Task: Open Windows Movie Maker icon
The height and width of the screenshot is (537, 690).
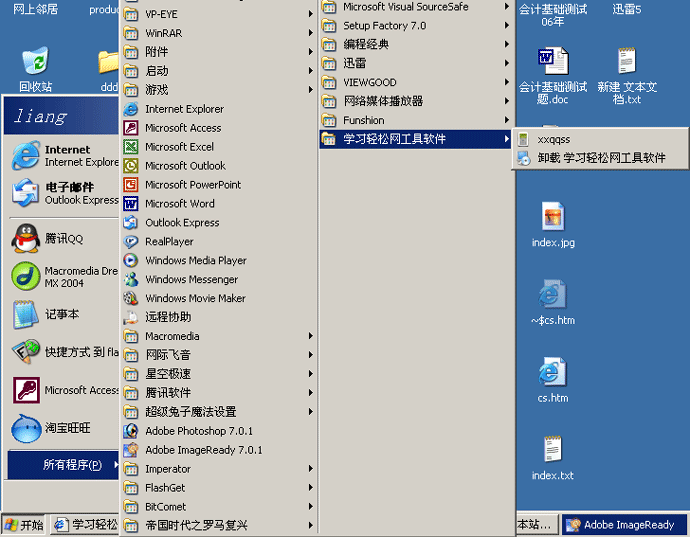Action: coord(131,298)
